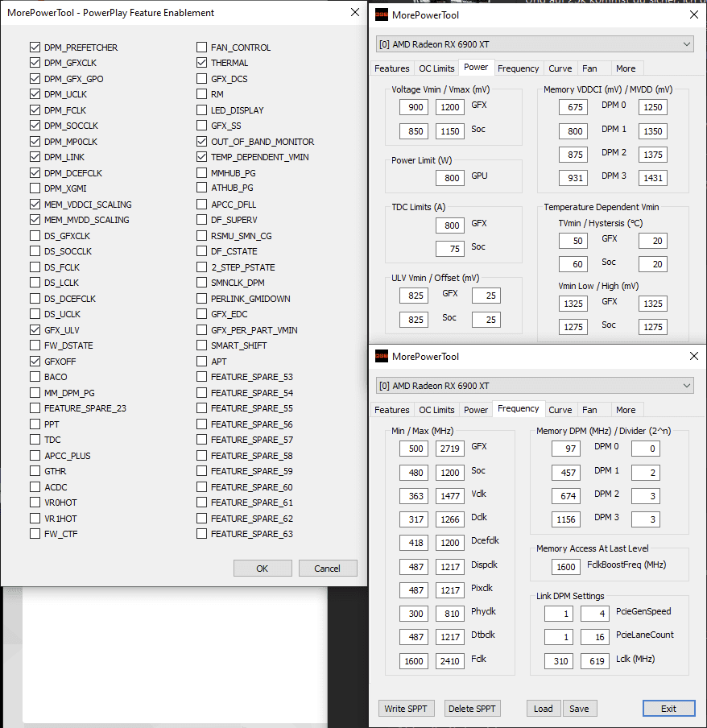Screen dimensions: 707x728
Task: Check the TDC feature checkbox
Action: click(x=35, y=439)
